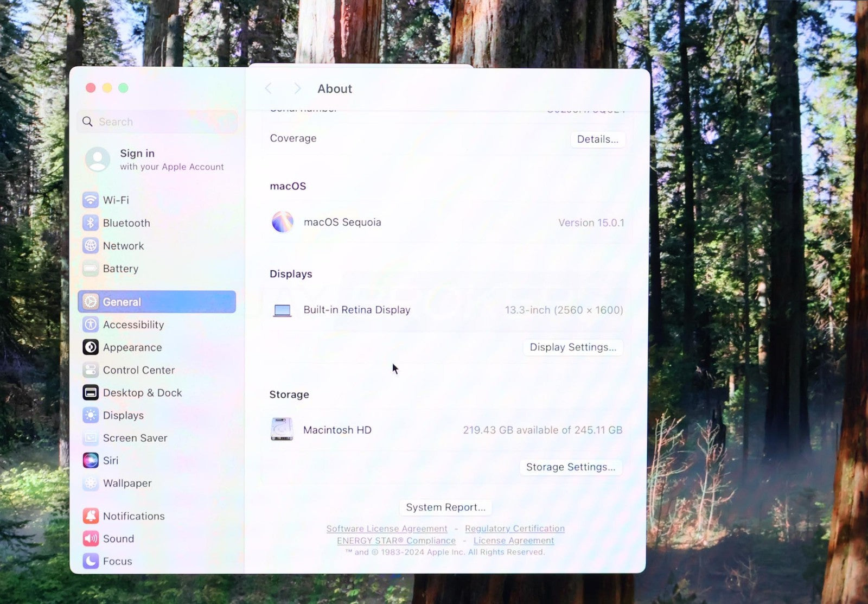Click the Sound speaker icon

(91, 538)
